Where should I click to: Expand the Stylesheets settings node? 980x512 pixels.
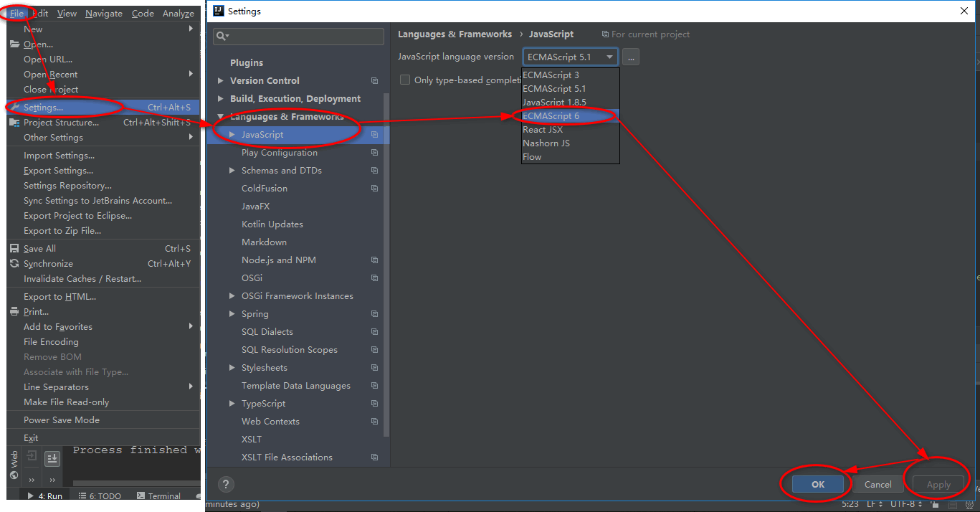point(232,368)
